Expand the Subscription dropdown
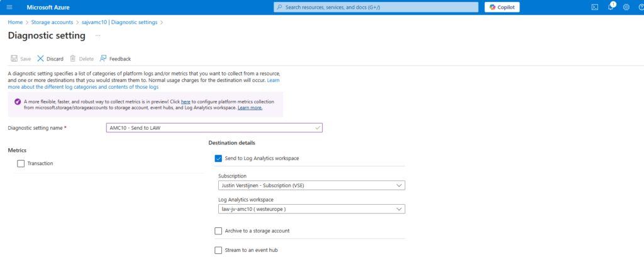Image resolution: width=644 pixels, height=257 pixels. point(311,186)
